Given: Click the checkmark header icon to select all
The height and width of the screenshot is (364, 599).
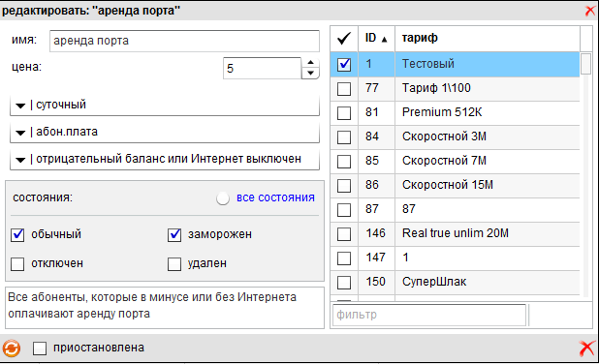Looking at the screenshot, I should pos(344,38).
